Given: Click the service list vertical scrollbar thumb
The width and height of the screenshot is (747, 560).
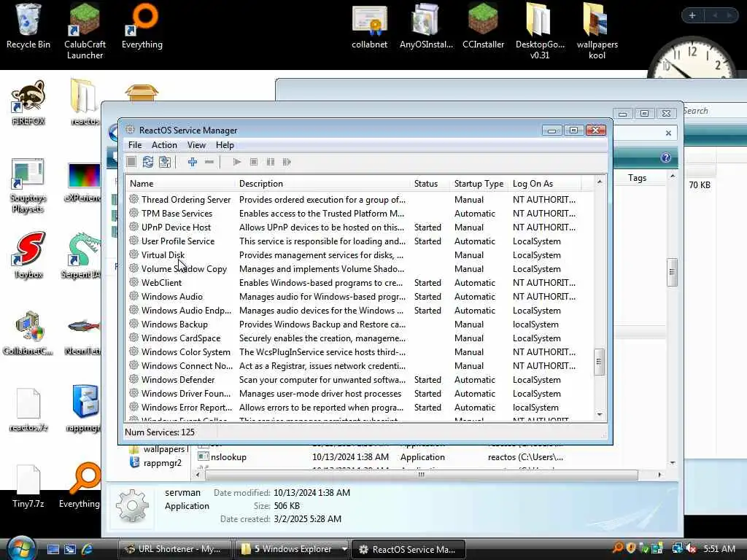Looking at the screenshot, I should tap(600, 362).
